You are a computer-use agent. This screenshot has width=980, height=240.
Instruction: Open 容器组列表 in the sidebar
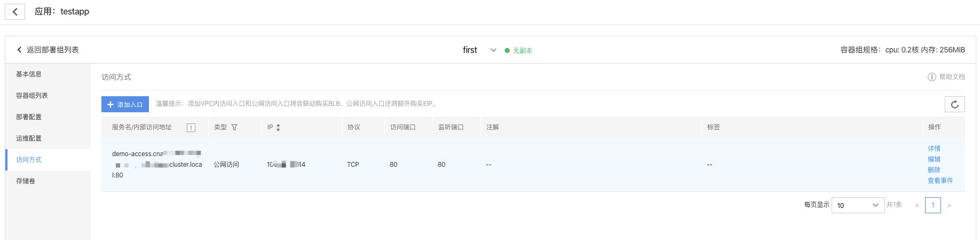click(32, 96)
